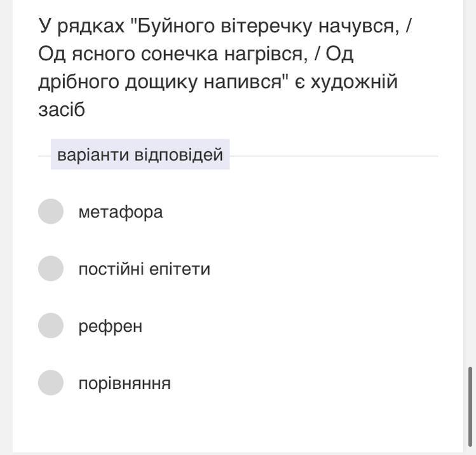
Task: Click the scrollbar track above the thumb
Action: pyautogui.click(x=470, y=182)
